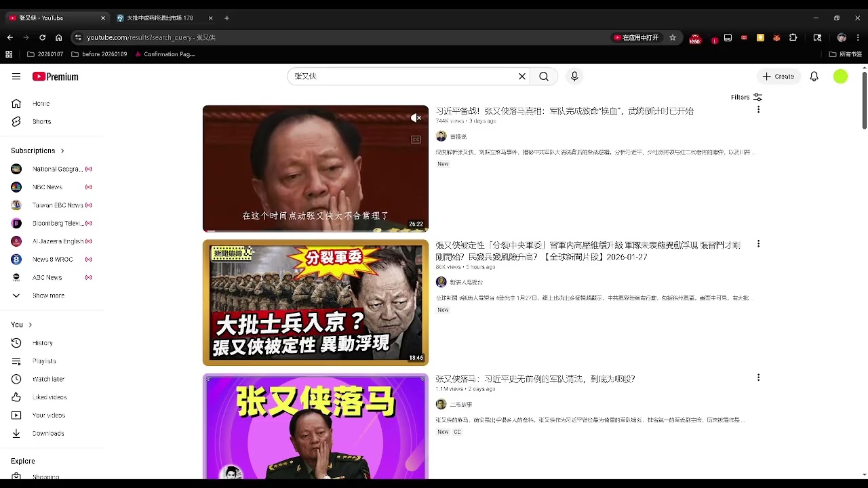Clear the search box text

(x=522, y=77)
